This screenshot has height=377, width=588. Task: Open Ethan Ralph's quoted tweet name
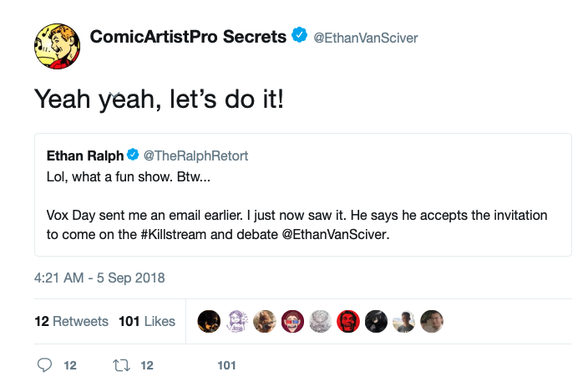click(85, 155)
